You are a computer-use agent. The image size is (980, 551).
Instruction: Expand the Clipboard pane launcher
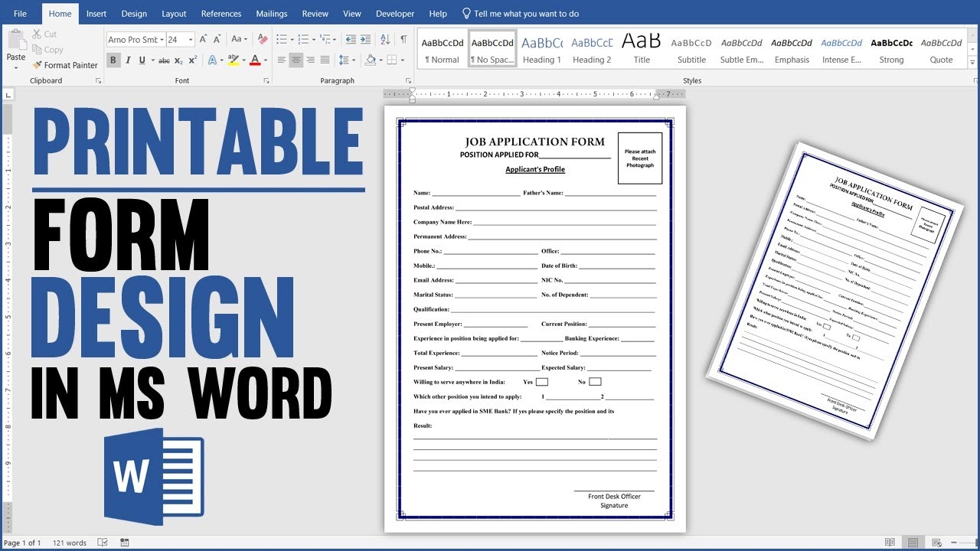coord(98,80)
